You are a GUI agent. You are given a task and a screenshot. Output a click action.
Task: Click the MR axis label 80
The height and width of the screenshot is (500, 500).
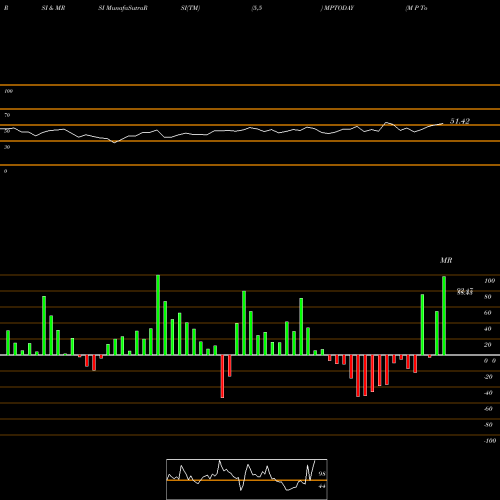point(487,297)
